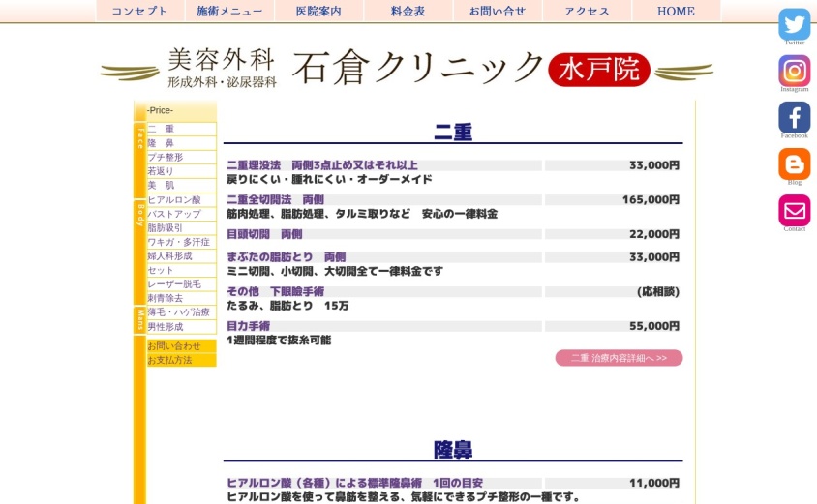Open the 医院案内 menu tab

318,11
